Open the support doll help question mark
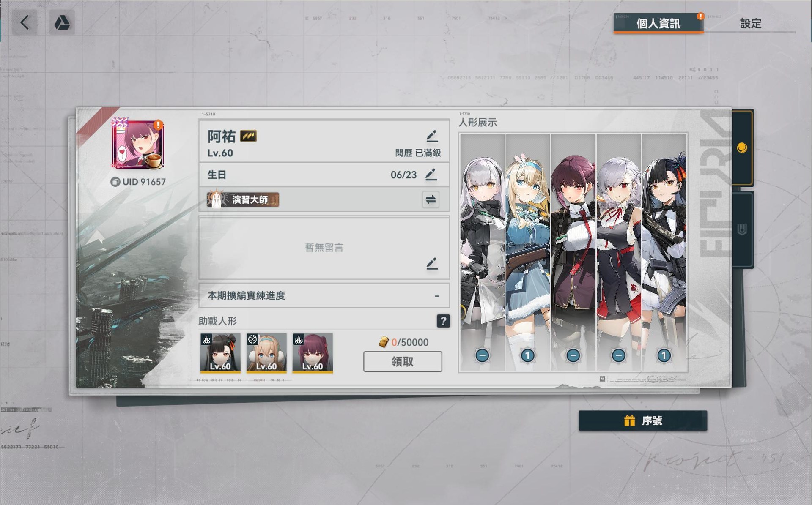812x505 pixels. click(443, 321)
